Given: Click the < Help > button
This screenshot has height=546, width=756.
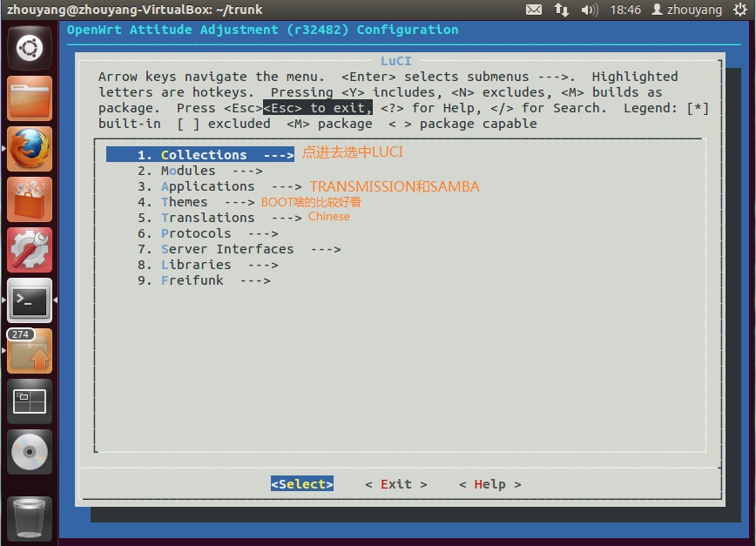Looking at the screenshot, I should coord(489,484).
